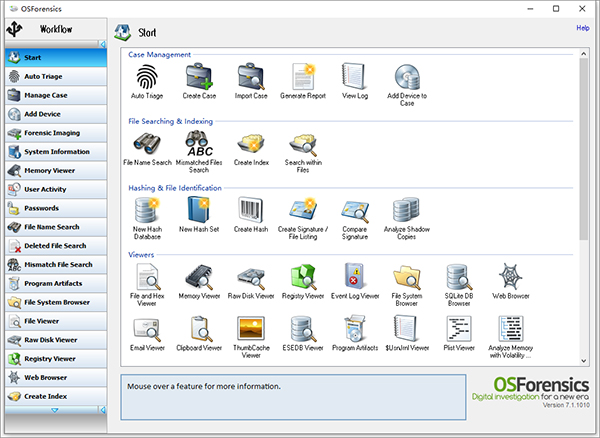Select Start in the Workflow sidebar
The width and height of the screenshot is (600, 438).
pos(56,57)
